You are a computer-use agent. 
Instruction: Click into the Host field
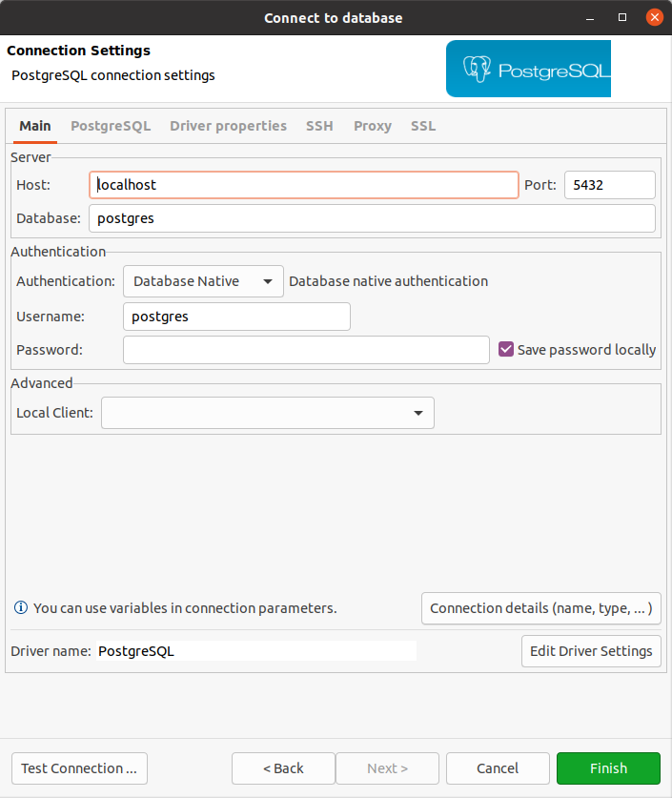pos(303,185)
